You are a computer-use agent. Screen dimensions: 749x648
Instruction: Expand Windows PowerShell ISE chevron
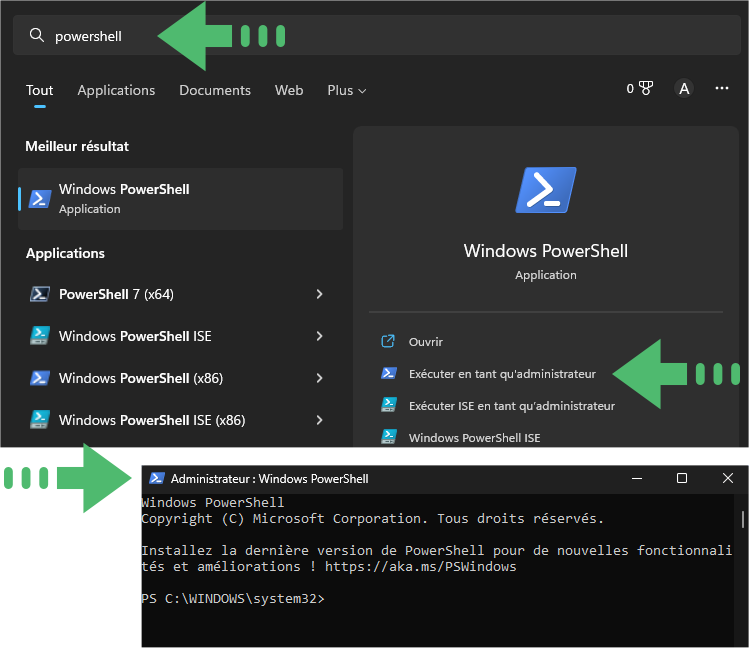tap(320, 336)
